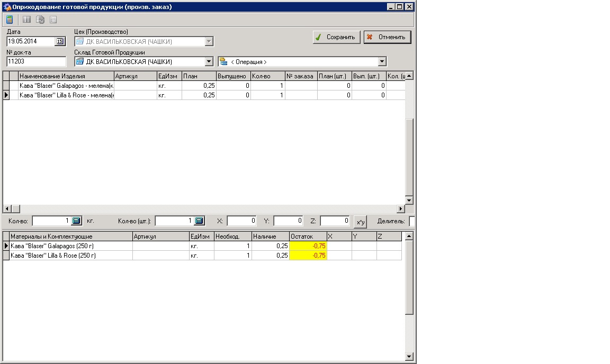Image resolution: width=610 pixels, height=364 pixels.
Task: Click the grid table icon in the toolbar
Action: click(53, 20)
